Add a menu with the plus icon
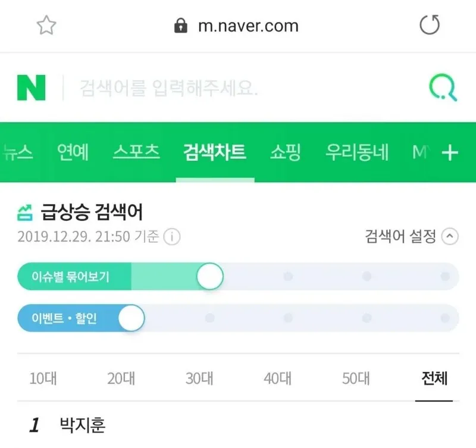Viewport: 476px width, 448px height. 450,153
